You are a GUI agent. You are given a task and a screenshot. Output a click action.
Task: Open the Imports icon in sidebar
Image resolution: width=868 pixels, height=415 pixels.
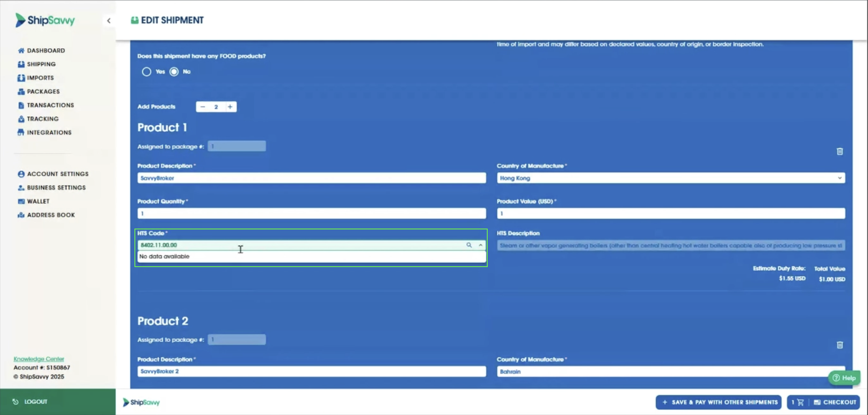pos(21,78)
